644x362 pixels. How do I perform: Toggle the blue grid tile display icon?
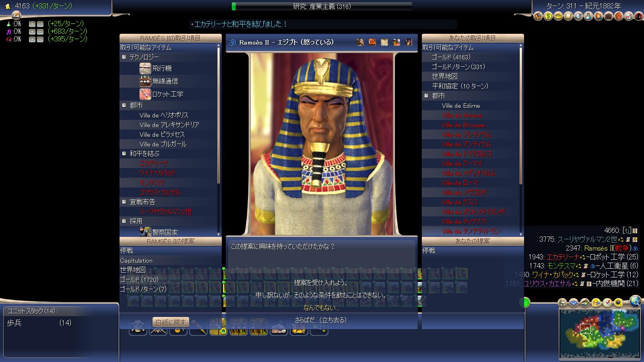click(x=574, y=303)
